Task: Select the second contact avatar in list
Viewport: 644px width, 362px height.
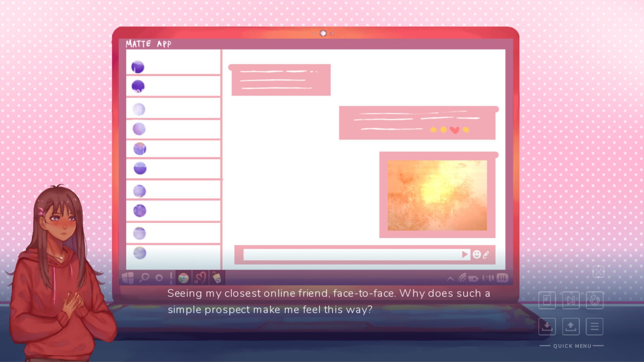Action: pyautogui.click(x=138, y=86)
